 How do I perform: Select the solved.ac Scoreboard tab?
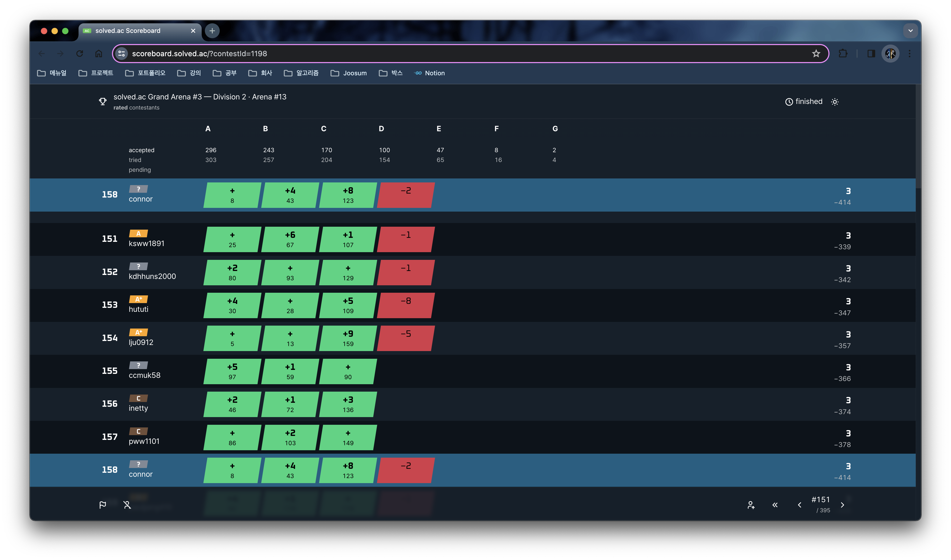tap(128, 30)
